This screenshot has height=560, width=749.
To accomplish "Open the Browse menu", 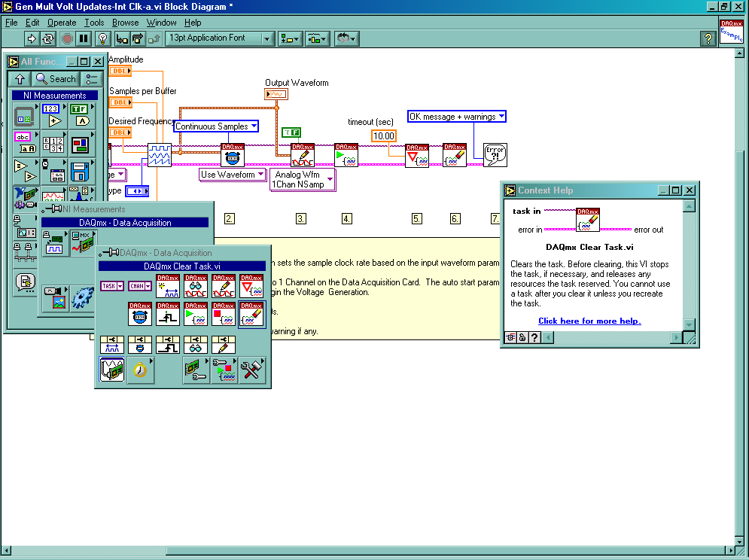I will [x=125, y=23].
